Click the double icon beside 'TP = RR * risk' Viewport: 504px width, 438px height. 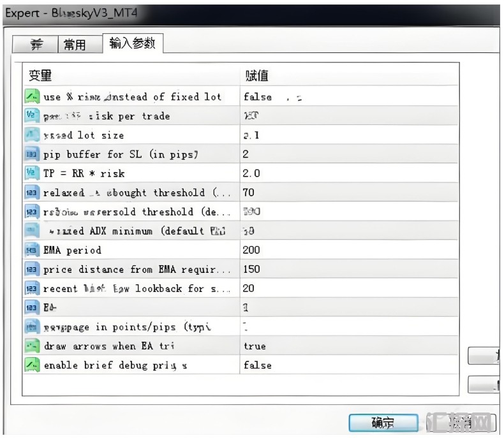coord(32,173)
